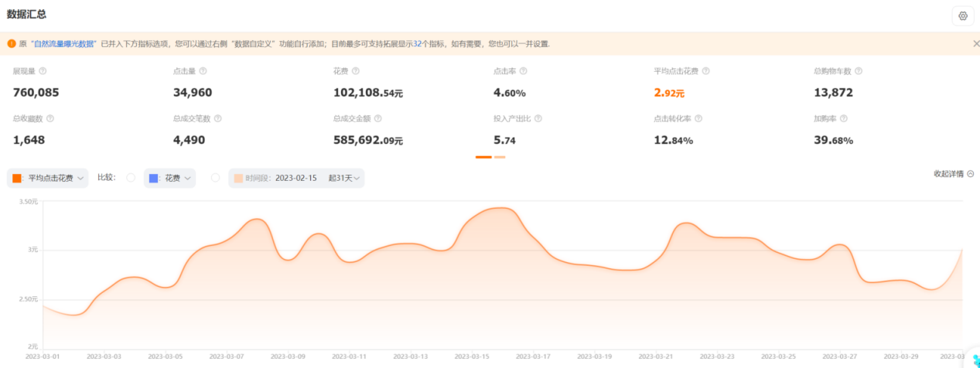Click the orange warning icon in the notice

[x=12, y=44]
